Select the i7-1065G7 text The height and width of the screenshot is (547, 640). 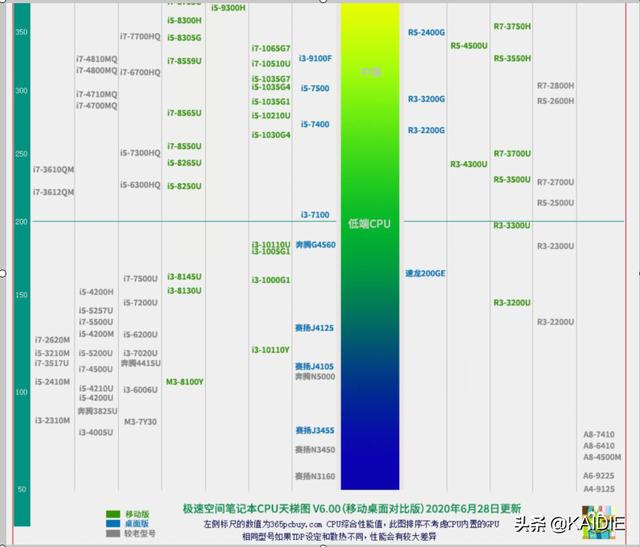point(271,48)
